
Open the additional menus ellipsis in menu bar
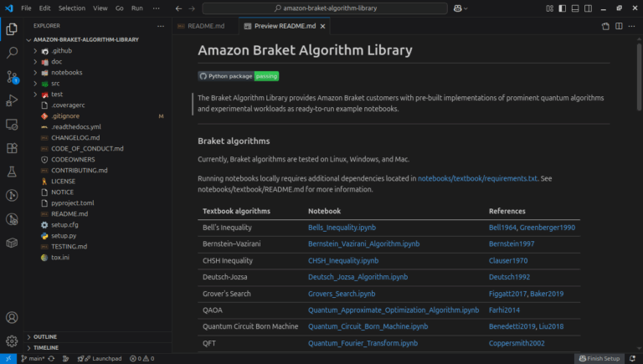pyautogui.click(x=157, y=8)
